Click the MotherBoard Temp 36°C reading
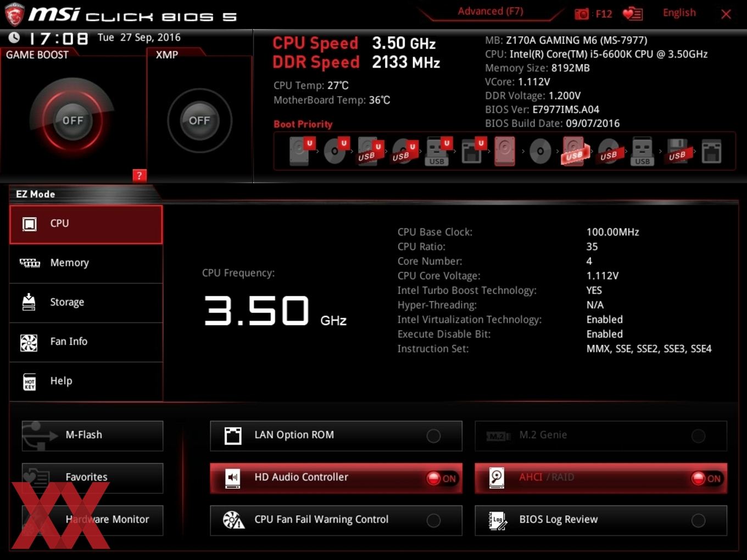This screenshot has height=560, width=747. [332, 100]
